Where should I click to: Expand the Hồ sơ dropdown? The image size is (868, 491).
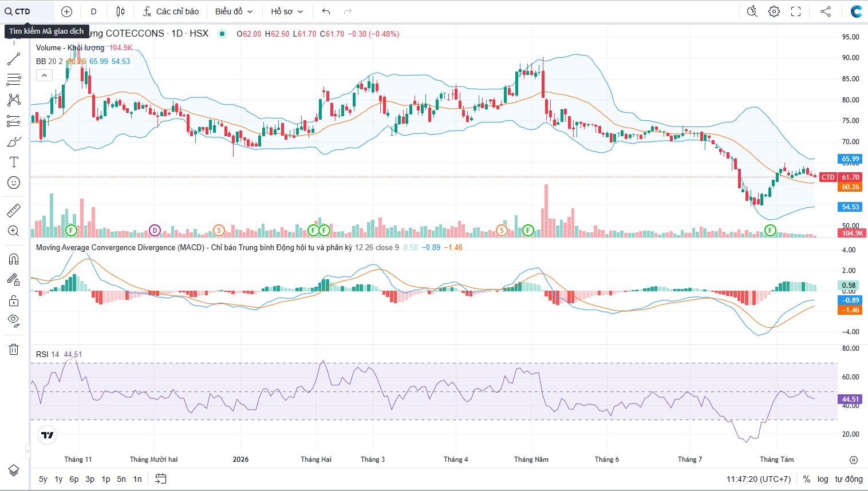(287, 11)
